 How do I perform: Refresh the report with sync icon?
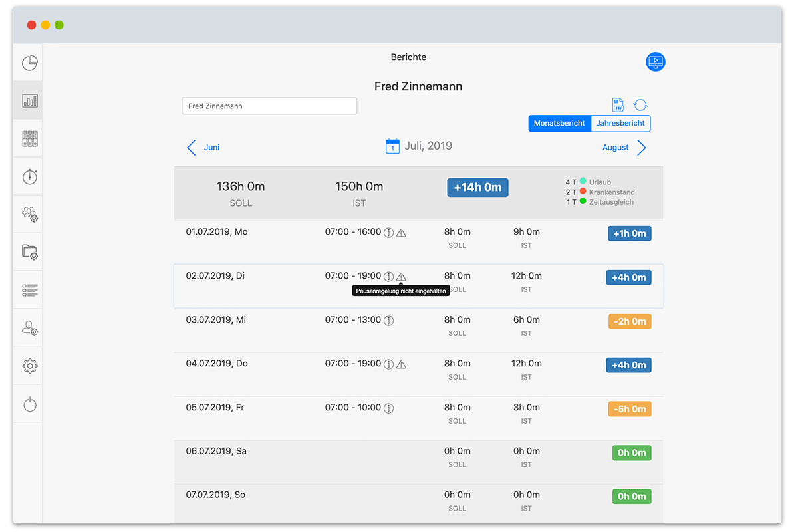click(x=640, y=105)
